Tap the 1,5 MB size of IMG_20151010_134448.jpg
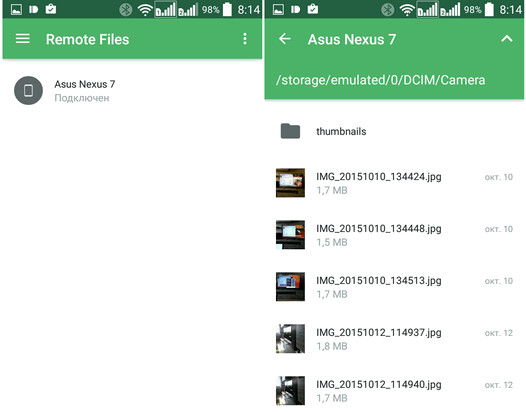 (332, 242)
